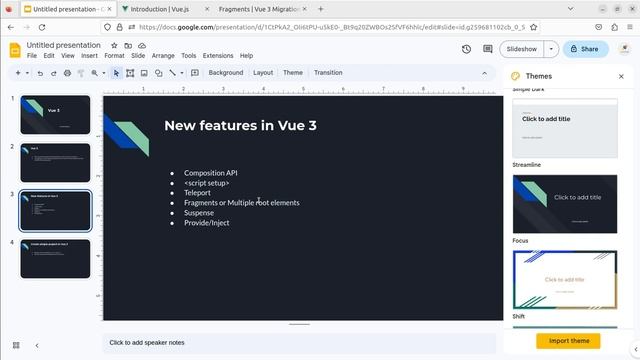Open the Google Slides home icon
Screen dimensions: 640x360
pyautogui.click(x=15, y=50)
